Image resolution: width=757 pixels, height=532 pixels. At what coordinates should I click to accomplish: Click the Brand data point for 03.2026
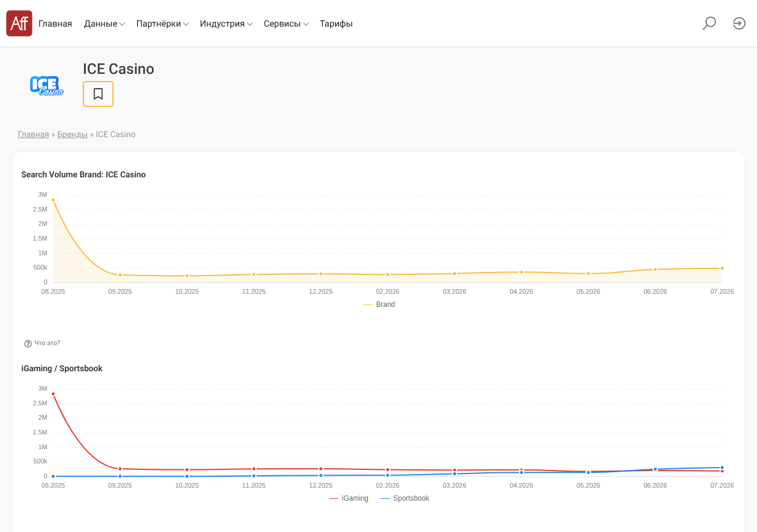click(x=455, y=274)
